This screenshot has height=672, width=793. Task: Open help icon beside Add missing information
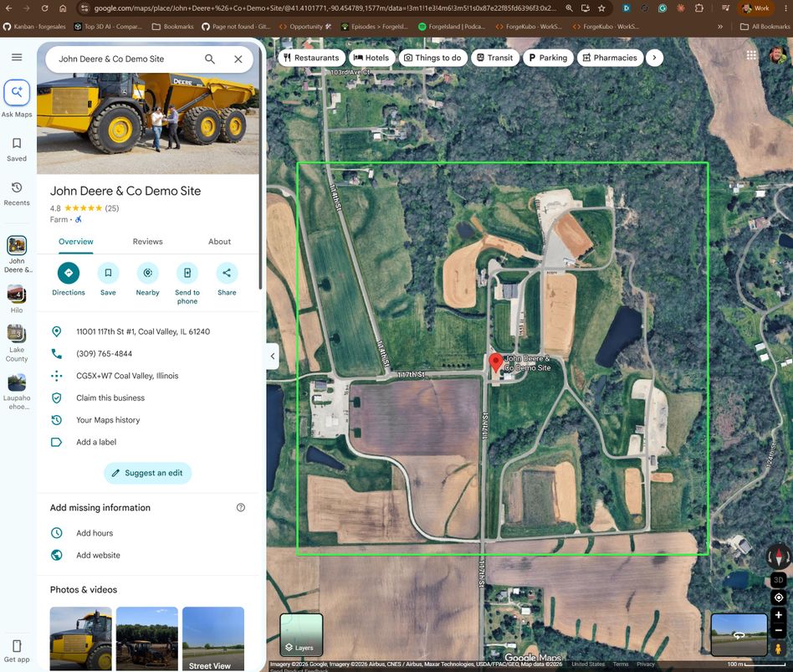coord(241,507)
